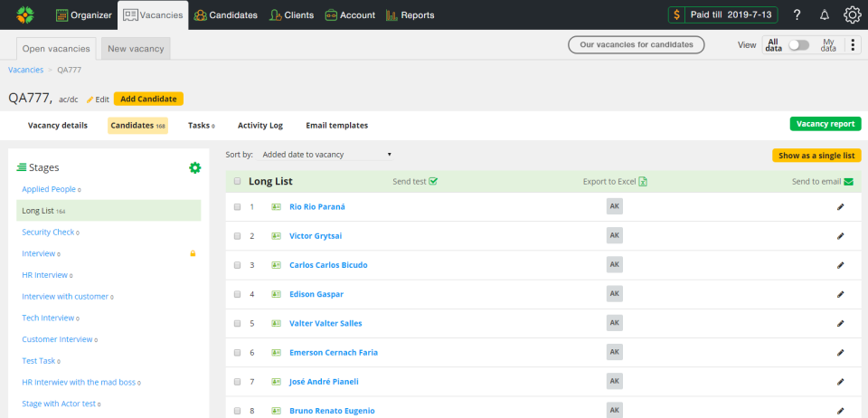
Task: Check the box for Edison Gaspar
Action: (238, 294)
